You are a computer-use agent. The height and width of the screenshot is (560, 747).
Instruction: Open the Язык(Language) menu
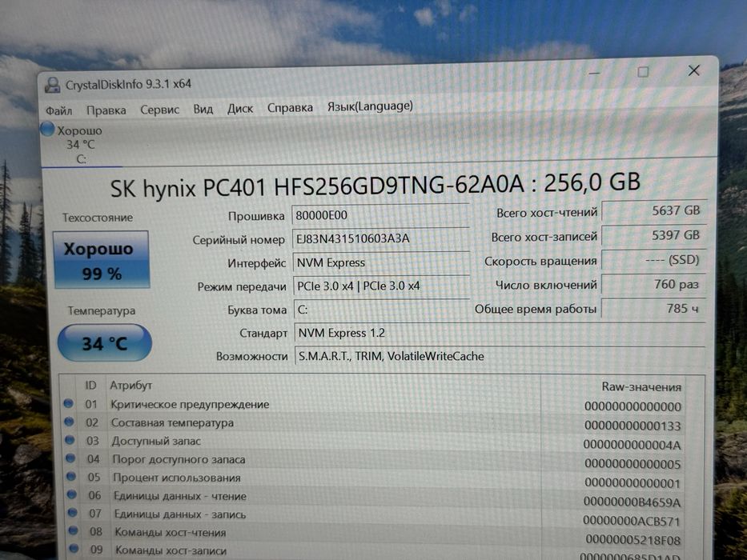370,106
